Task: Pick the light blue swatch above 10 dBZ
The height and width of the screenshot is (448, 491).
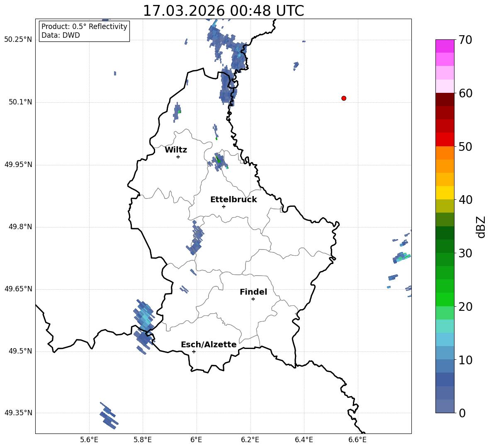Action: pos(445,340)
